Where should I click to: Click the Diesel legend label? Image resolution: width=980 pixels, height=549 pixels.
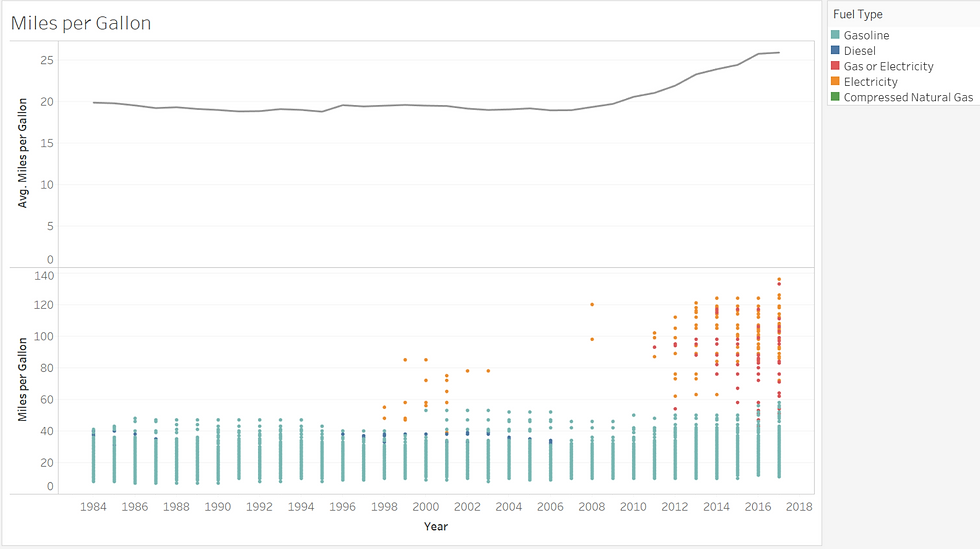click(859, 51)
